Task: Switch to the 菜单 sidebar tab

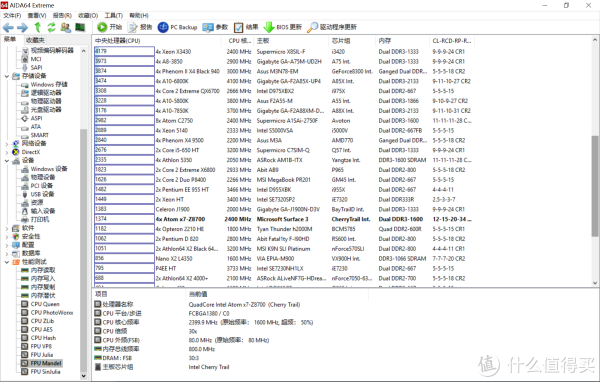Action: 10,39
